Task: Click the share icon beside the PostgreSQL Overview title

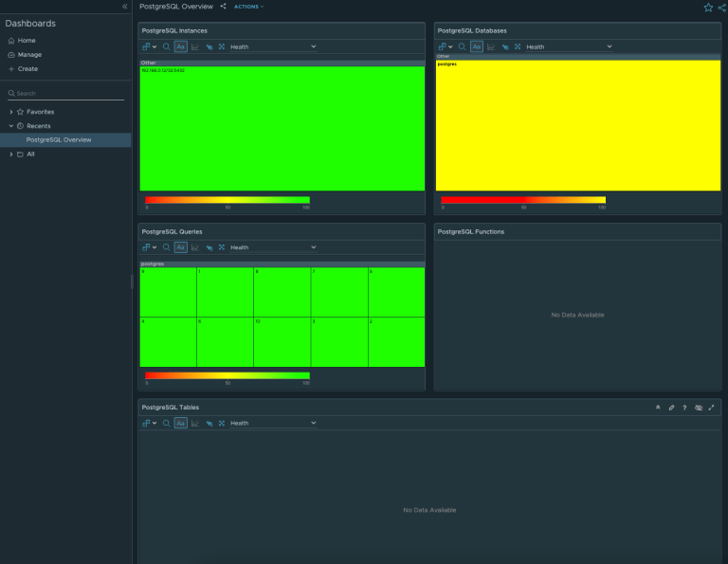Action: tap(224, 6)
